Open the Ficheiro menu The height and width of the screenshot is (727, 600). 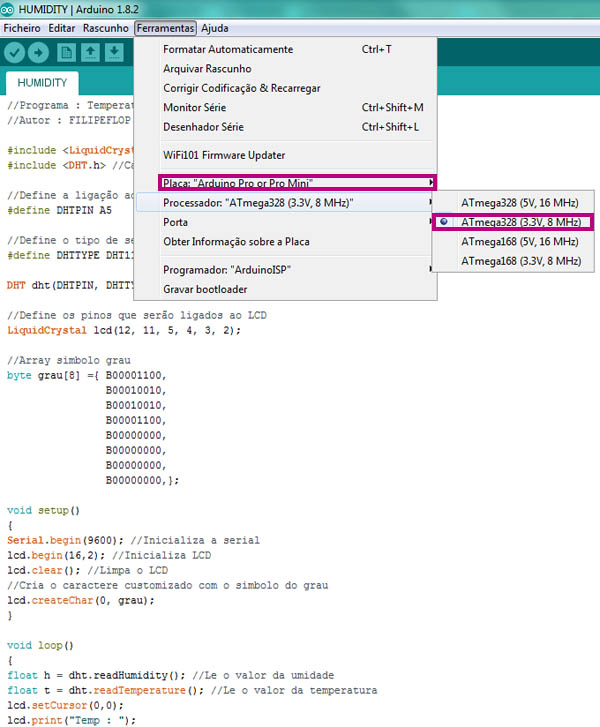pyautogui.click(x=22, y=28)
